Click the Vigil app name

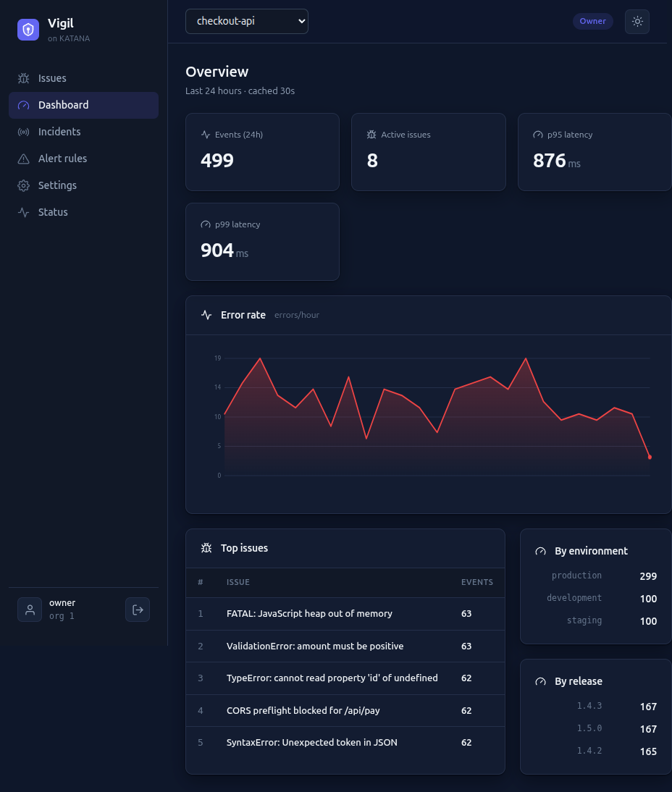pos(61,23)
